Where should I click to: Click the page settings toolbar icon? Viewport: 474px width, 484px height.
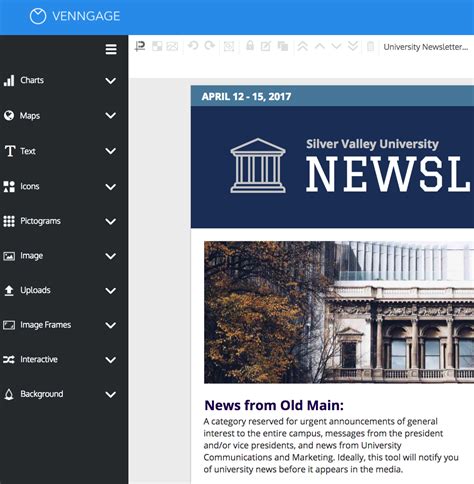click(140, 46)
